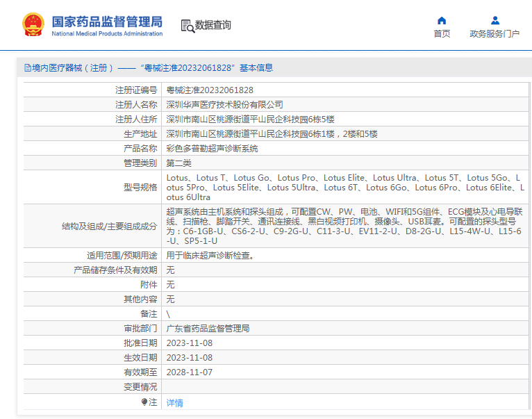
Task: Click the 结构及组成 description cell
Action: click(x=345, y=226)
